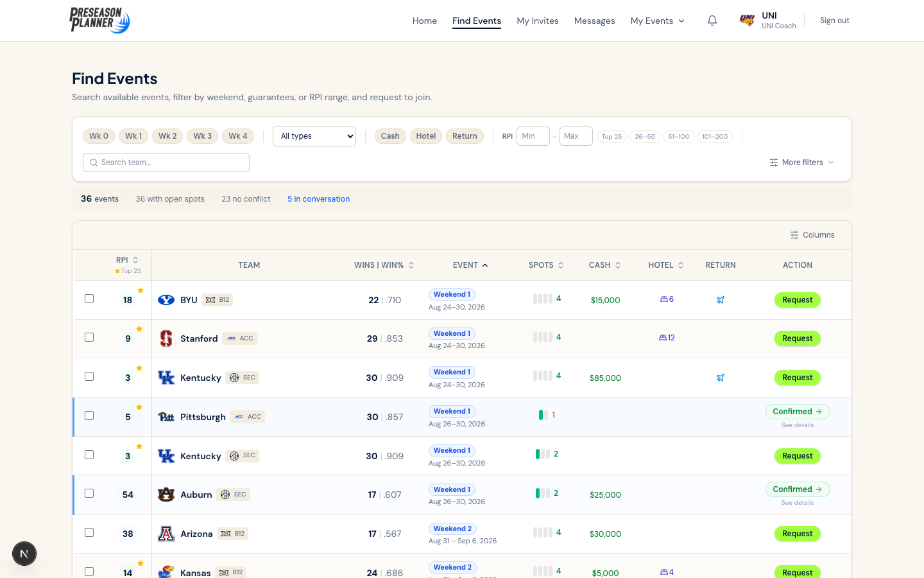Click the return flight icon in BYU row
This screenshot has height=578, width=924.
tap(721, 300)
